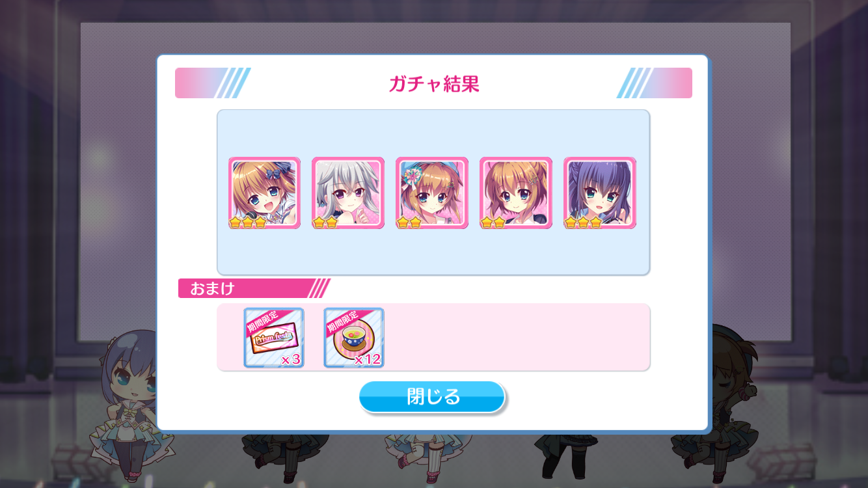Viewport: 868px width, 488px height.
Task: Tap the blue-haired chibi character at left
Action: (x=131, y=398)
